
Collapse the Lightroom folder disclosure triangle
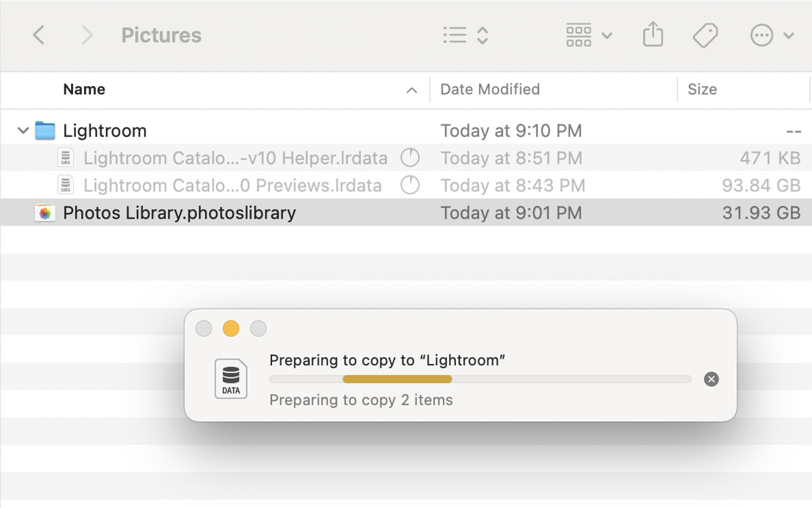(23, 131)
